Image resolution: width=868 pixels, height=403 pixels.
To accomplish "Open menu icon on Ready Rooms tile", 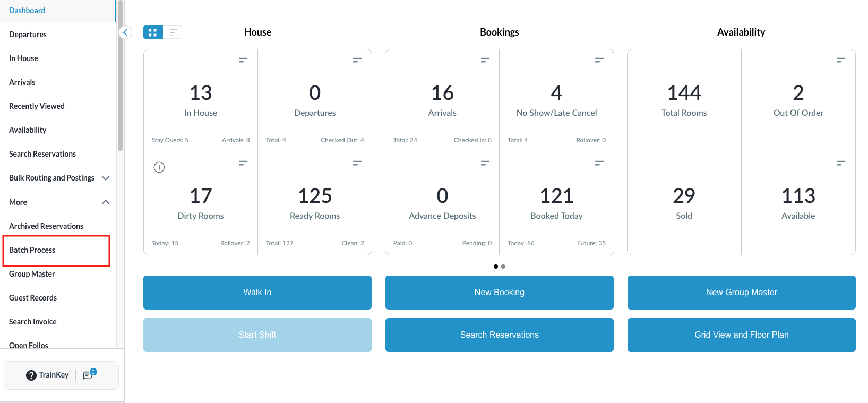I will (357, 163).
